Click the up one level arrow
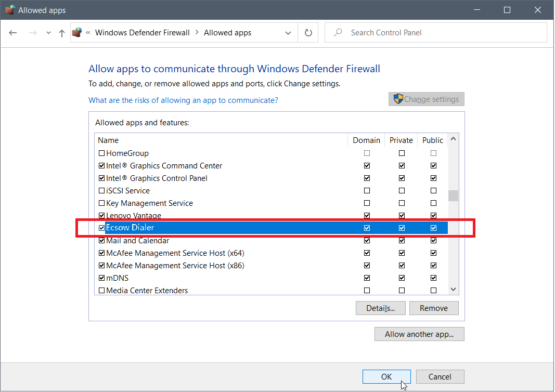 [x=61, y=33]
